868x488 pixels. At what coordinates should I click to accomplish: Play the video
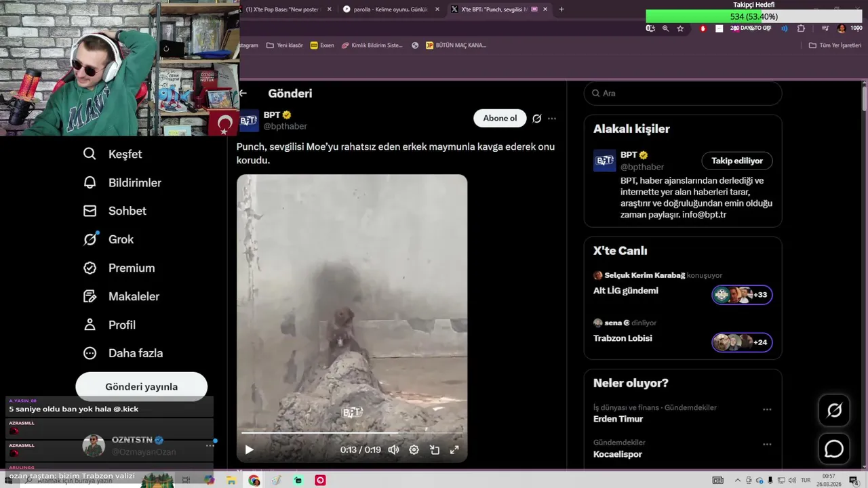click(249, 449)
